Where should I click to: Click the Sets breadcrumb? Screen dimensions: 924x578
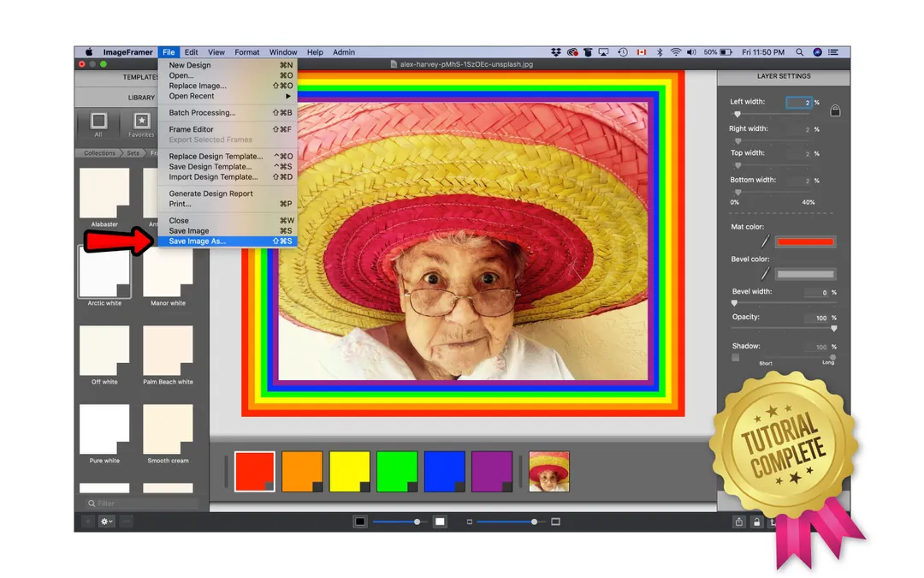(133, 152)
